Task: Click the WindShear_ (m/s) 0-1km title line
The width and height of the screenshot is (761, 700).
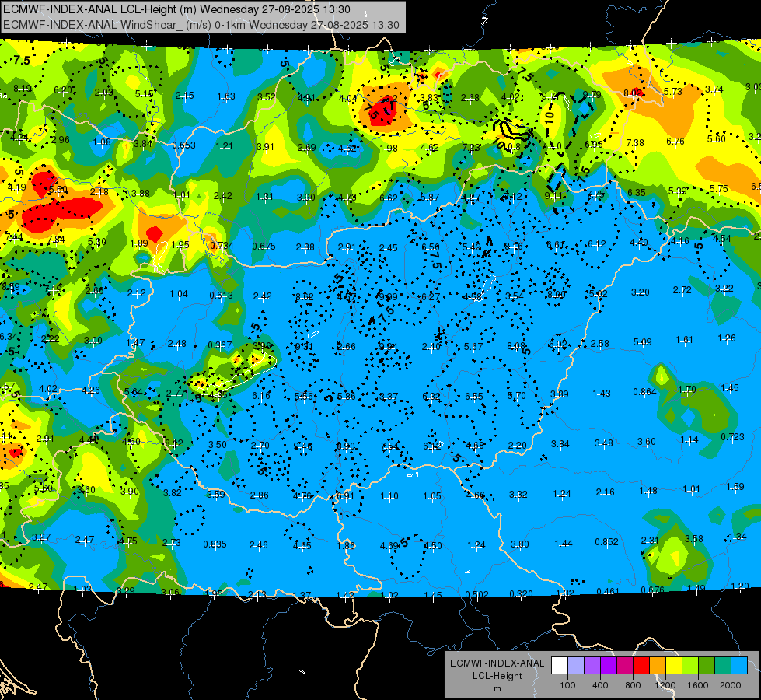Action: click(x=201, y=25)
